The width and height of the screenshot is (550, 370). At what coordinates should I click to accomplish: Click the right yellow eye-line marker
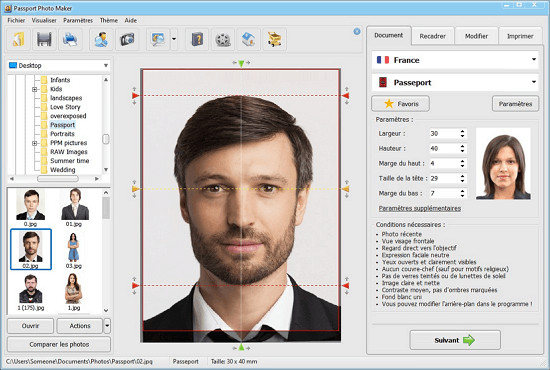[x=346, y=189]
